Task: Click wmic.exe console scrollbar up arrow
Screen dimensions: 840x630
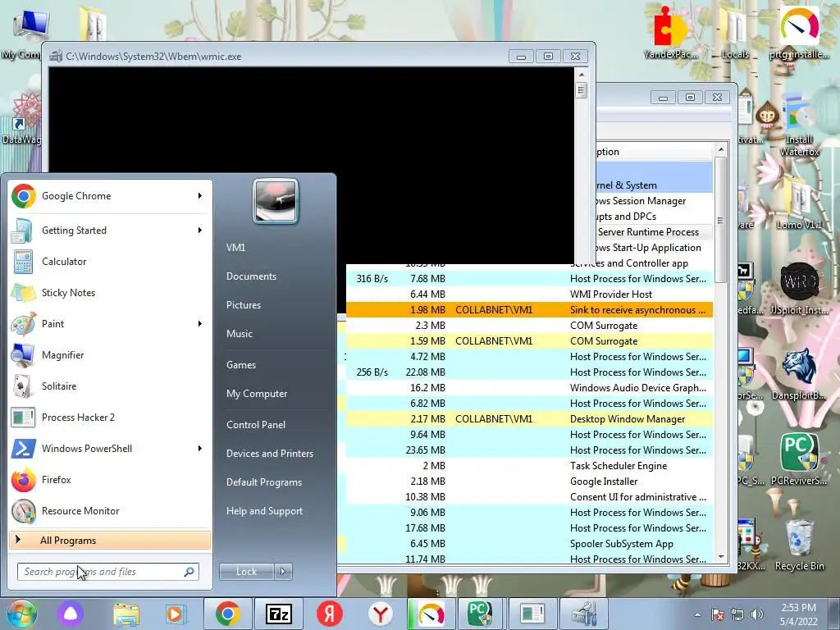Action: point(582,75)
